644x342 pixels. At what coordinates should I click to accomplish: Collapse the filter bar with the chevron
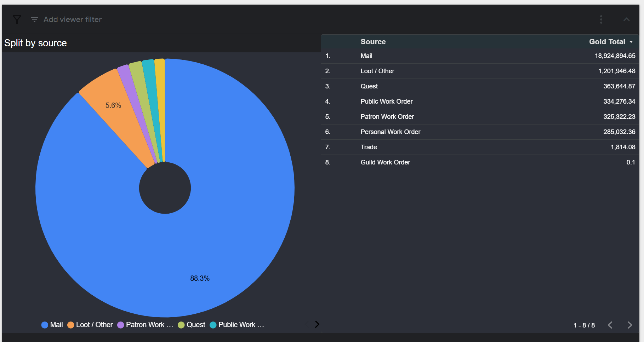coord(626,19)
